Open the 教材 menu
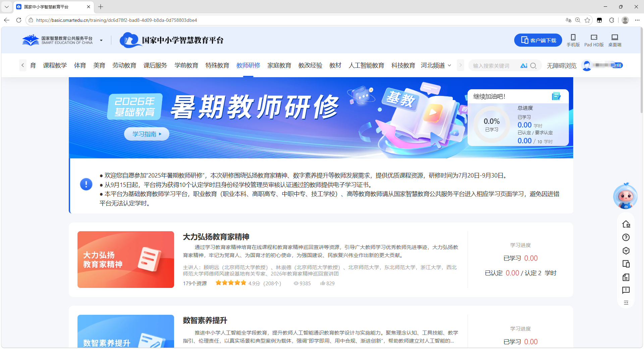The image size is (644, 349). tap(335, 65)
